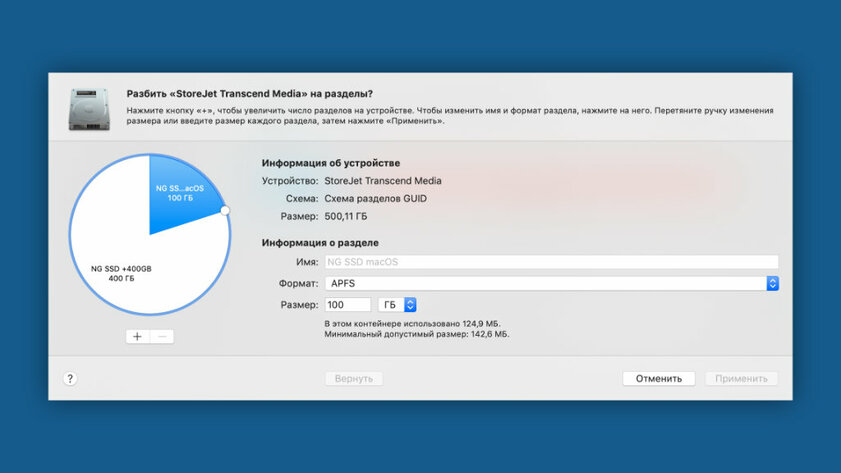Screen dimensions: 841x473
Task: Click the 500,11 ГБ device size value
Action: pos(346,215)
